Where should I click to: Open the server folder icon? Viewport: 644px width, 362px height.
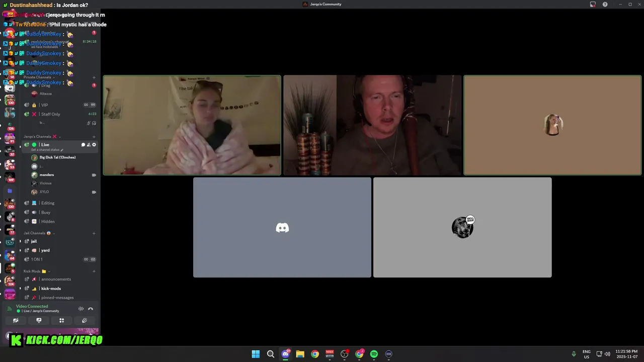pos(10,191)
